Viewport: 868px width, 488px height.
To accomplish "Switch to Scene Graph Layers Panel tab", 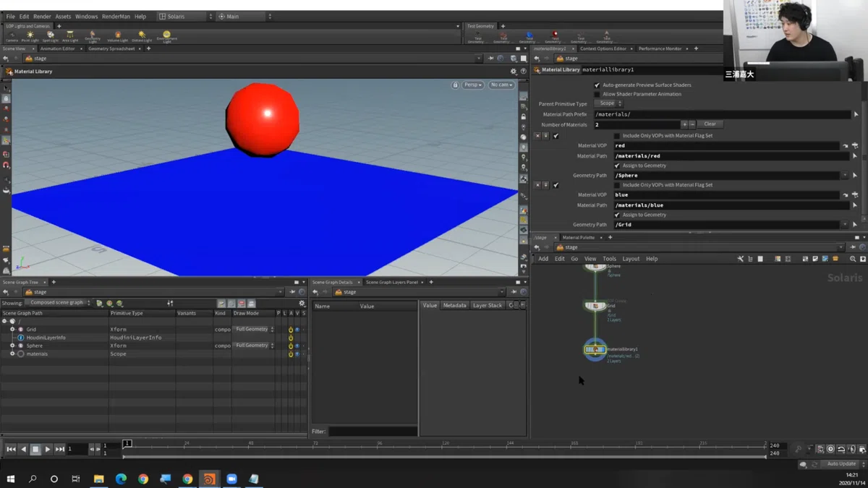I will click(392, 282).
